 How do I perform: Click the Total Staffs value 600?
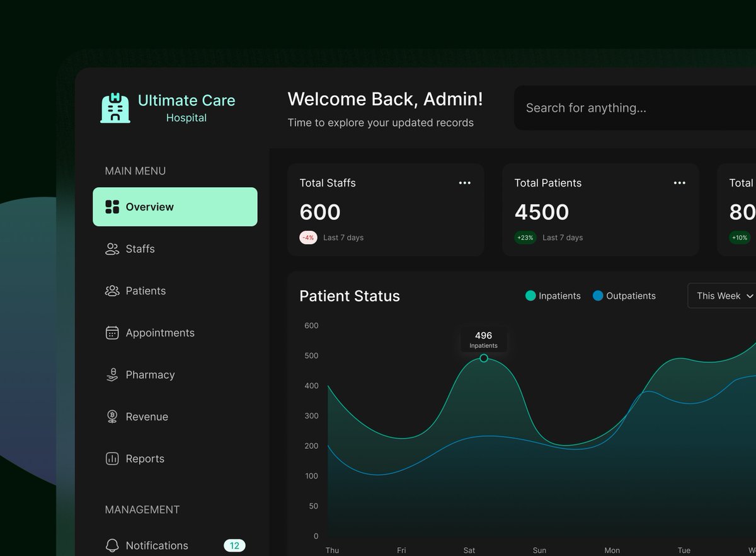320,212
